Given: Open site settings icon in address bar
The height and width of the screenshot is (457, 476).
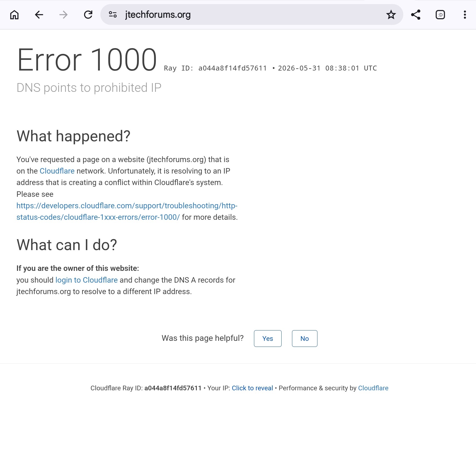Looking at the screenshot, I should point(113,14).
